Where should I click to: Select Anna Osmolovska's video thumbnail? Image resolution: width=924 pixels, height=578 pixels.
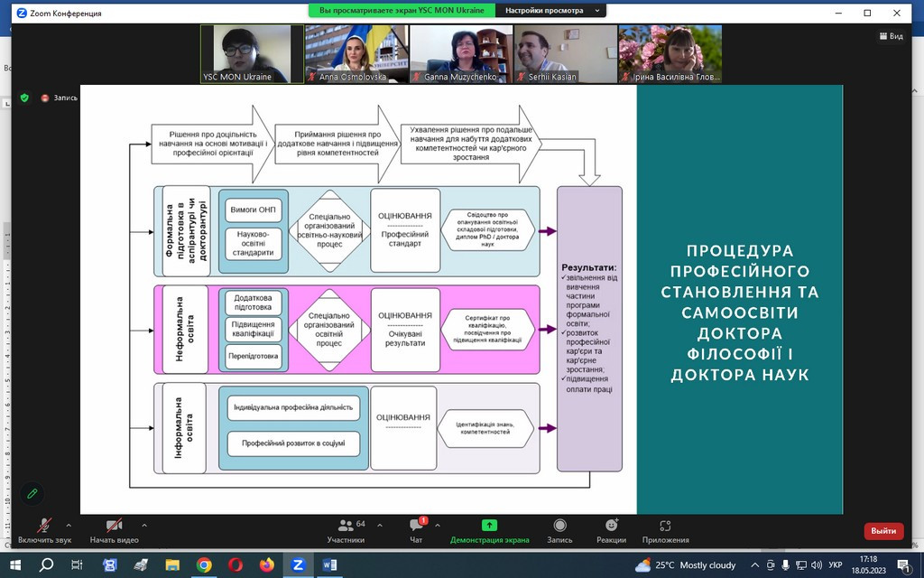pyautogui.click(x=354, y=54)
